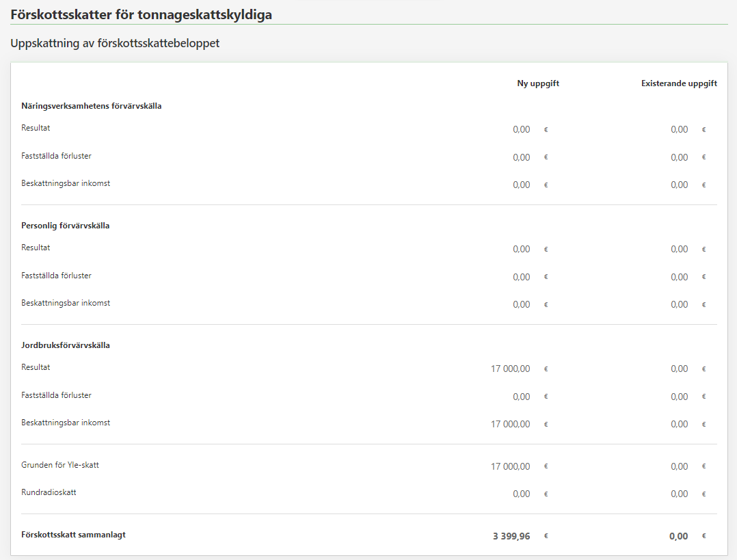Click Jordbruksförvärvskälla Fastställda förluster new value
The width and height of the screenshot is (737, 560).
[x=521, y=397]
